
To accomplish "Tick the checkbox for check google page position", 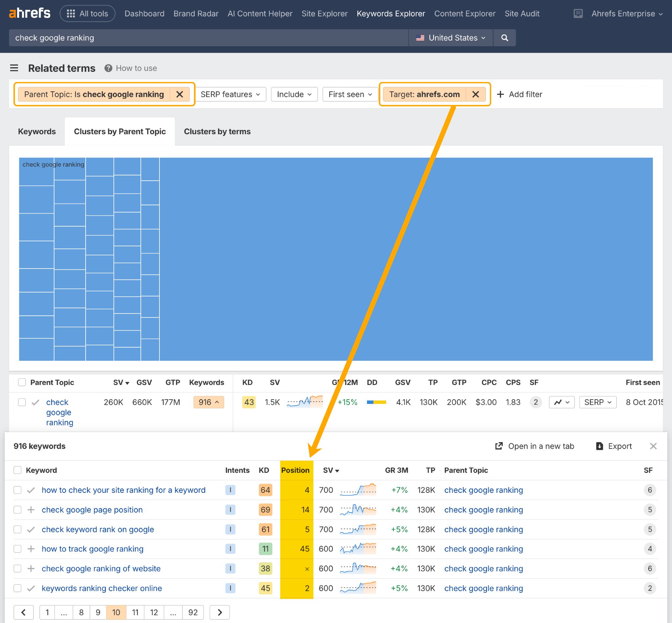I will [17, 510].
